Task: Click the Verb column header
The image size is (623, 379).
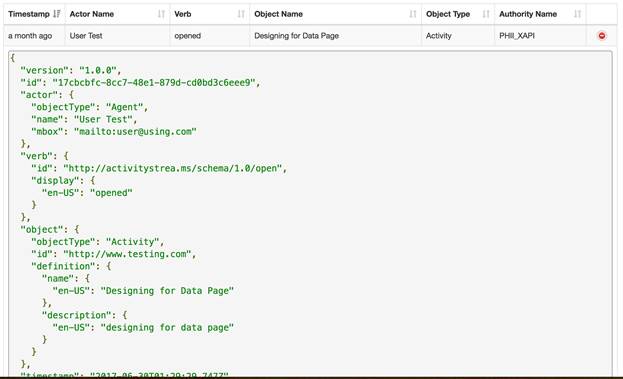Action: pos(210,14)
